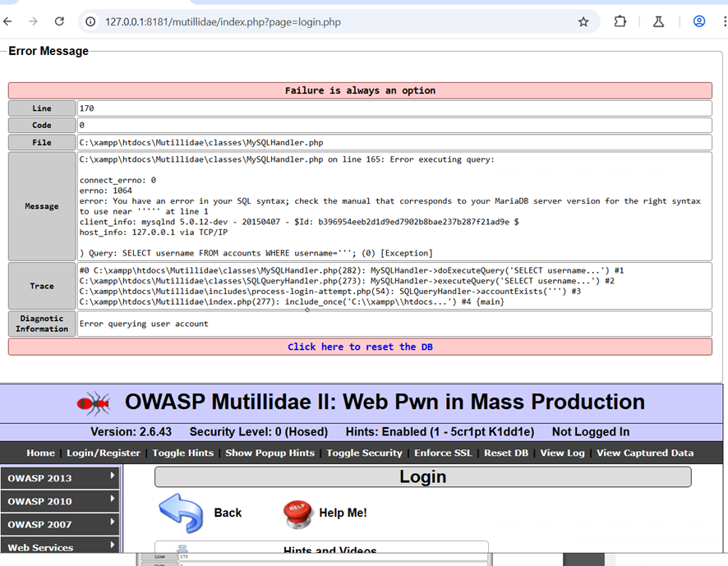This screenshot has width=728, height=566.
Task: Bookmark this page with the star icon
Action: coord(583,22)
